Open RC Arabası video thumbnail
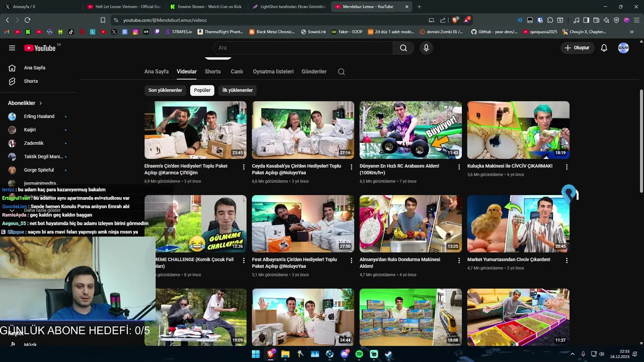The width and height of the screenshot is (644, 362). click(411, 130)
